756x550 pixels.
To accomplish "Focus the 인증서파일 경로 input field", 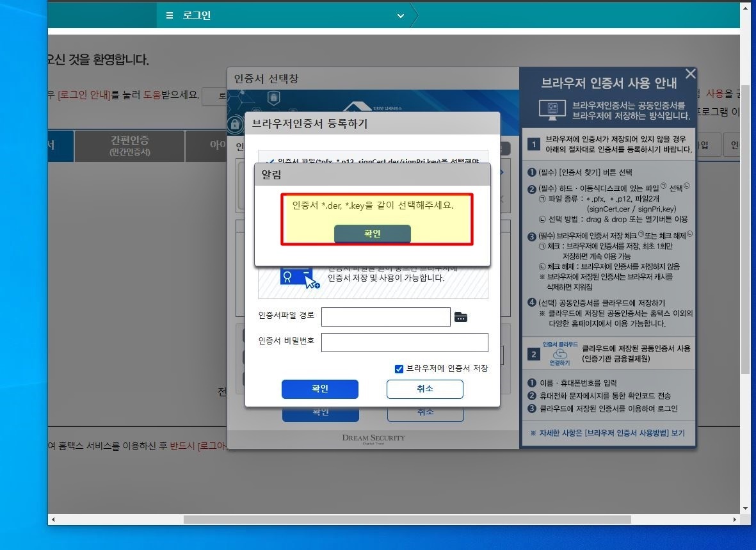I will coord(386,317).
